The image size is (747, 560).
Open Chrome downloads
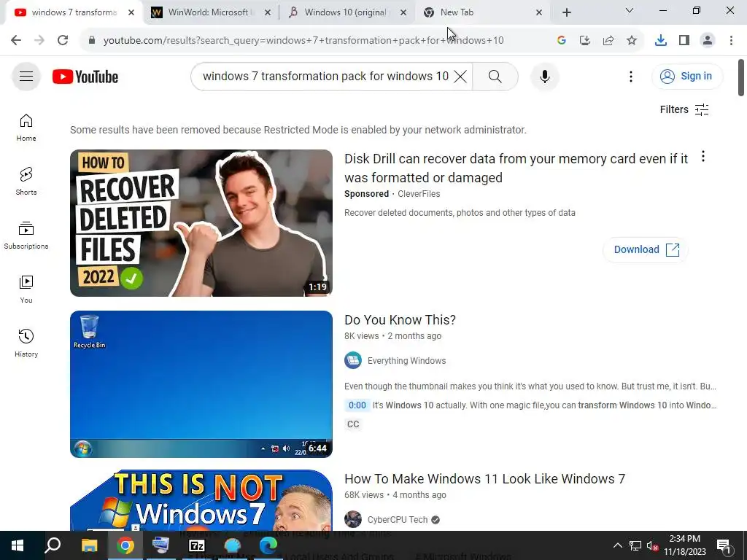click(x=661, y=40)
